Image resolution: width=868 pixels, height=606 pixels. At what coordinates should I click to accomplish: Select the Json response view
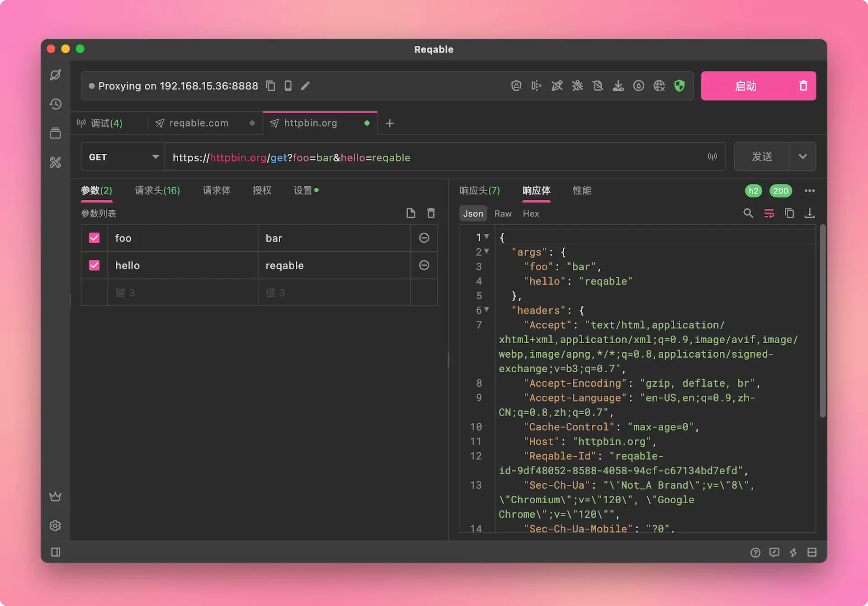click(x=473, y=213)
